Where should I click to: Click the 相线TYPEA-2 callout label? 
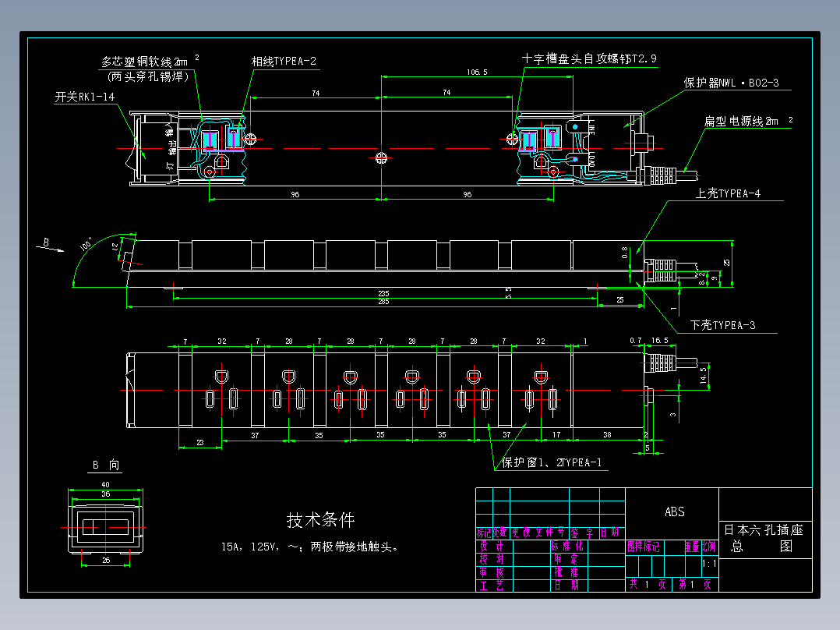tap(284, 61)
